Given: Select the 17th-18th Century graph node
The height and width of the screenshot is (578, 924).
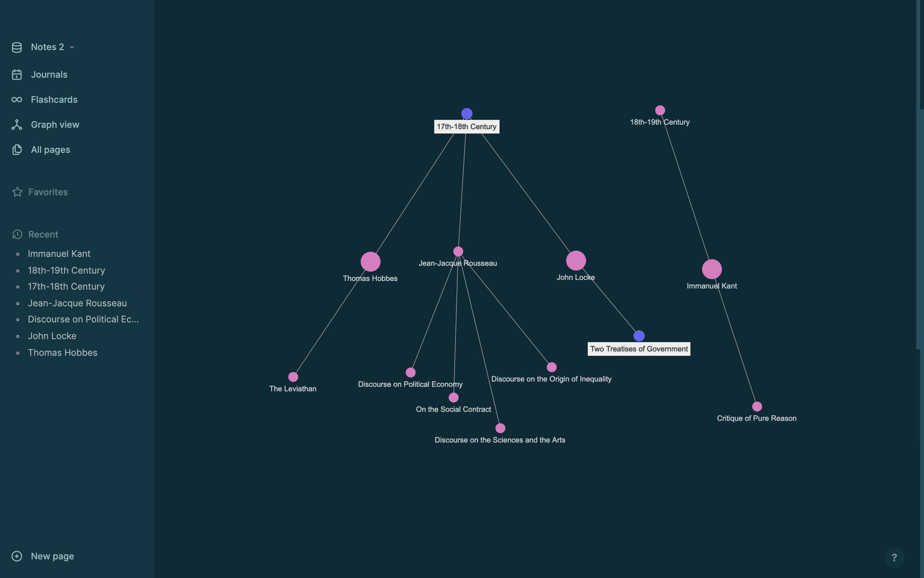Looking at the screenshot, I should pyautogui.click(x=466, y=114).
